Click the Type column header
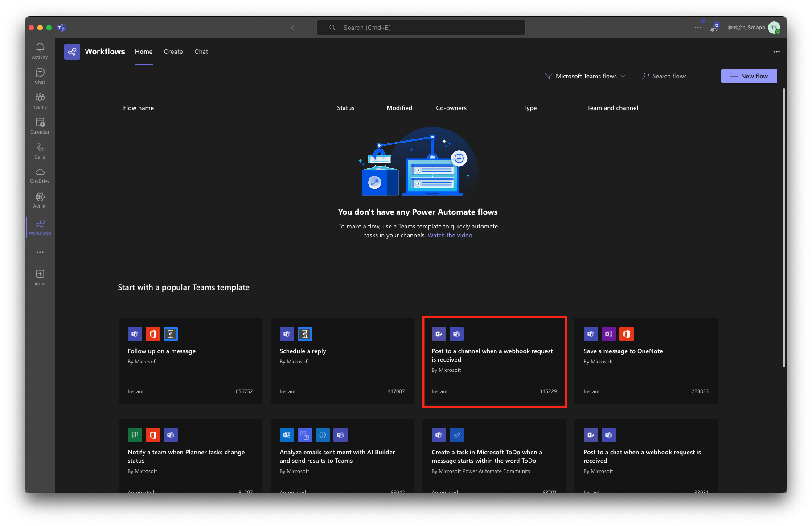Screen dimensions: 812x526 (x=530, y=108)
